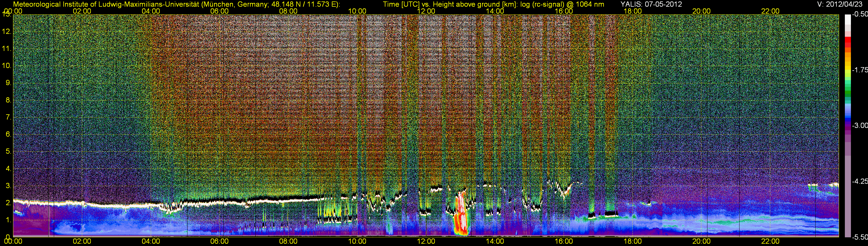Click the 22:00 label on the bottom time axis
The height and width of the screenshot is (246, 868).
tap(770, 241)
